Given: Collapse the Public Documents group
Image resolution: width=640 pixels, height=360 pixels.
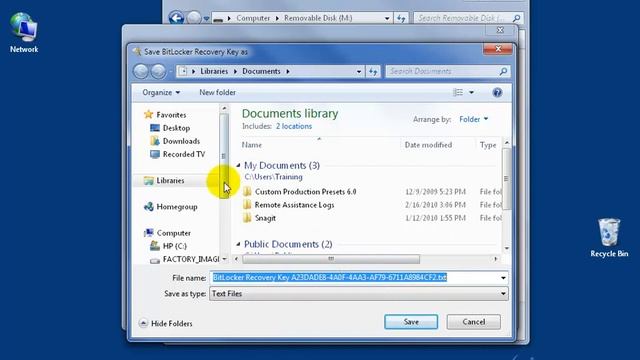Looking at the screenshot, I should click(x=238, y=244).
